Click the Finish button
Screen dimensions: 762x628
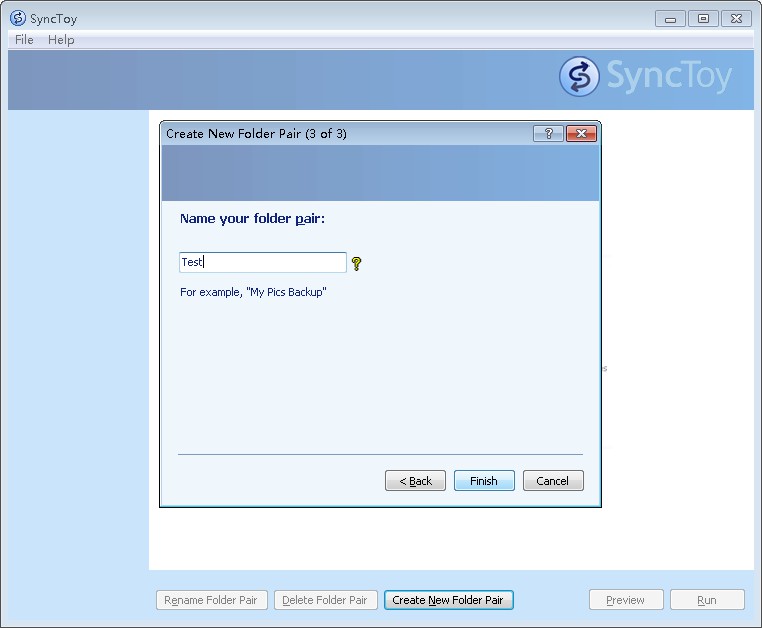pos(484,481)
